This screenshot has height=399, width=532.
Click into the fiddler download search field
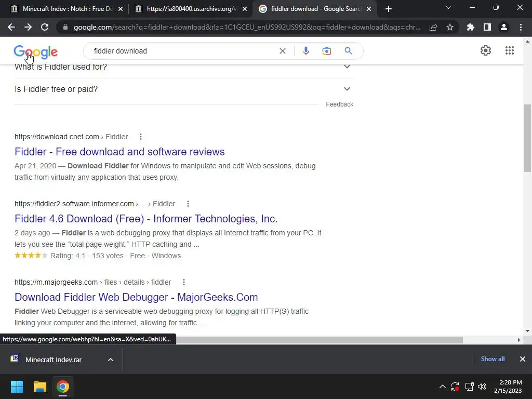pyautogui.click(x=183, y=51)
